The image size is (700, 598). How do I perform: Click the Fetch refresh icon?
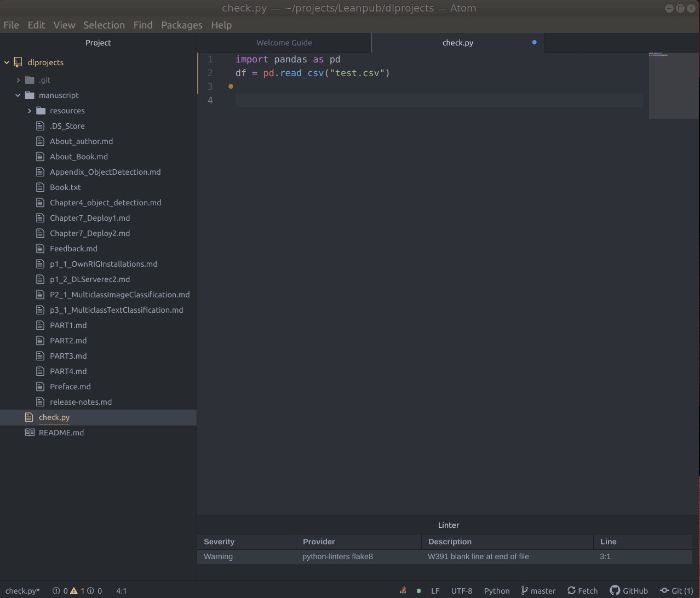point(571,590)
